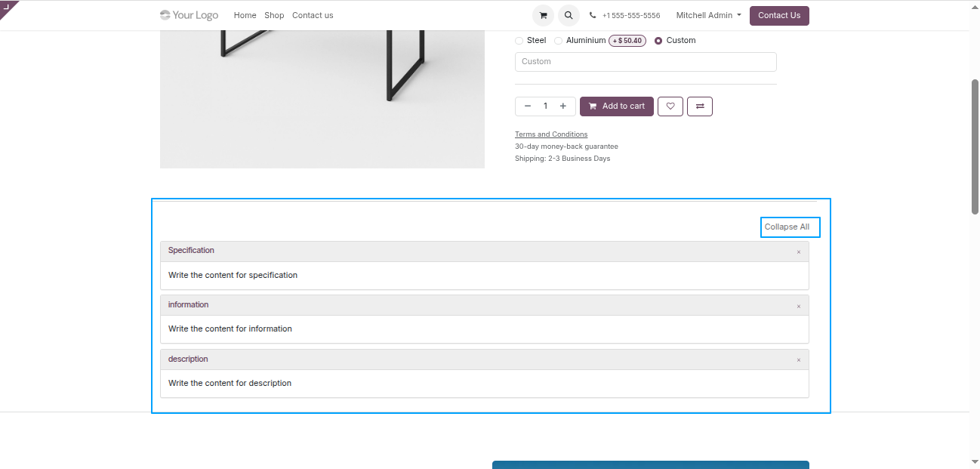Click into the Custom text input field
This screenshot has width=980, height=469.
pyautogui.click(x=645, y=61)
